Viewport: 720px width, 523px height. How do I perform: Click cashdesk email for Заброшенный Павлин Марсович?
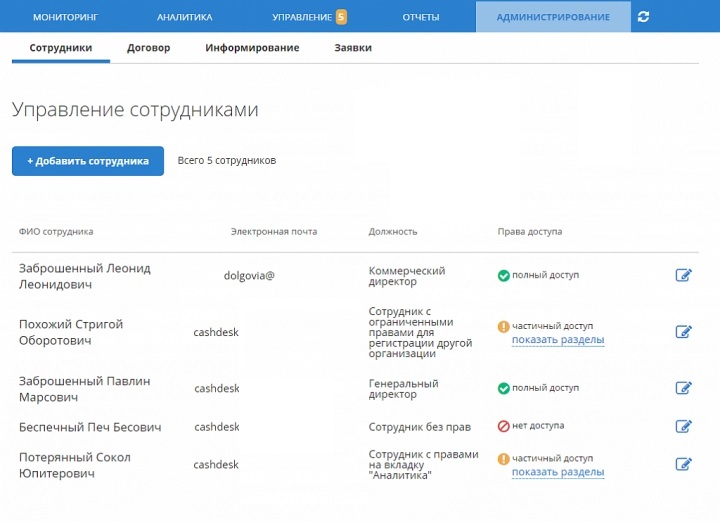(x=217, y=389)
